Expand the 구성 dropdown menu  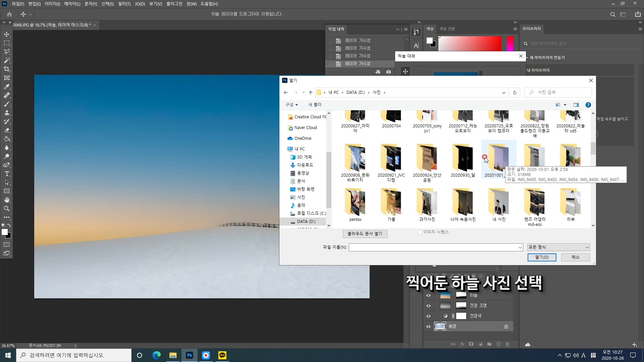[291, 105]
